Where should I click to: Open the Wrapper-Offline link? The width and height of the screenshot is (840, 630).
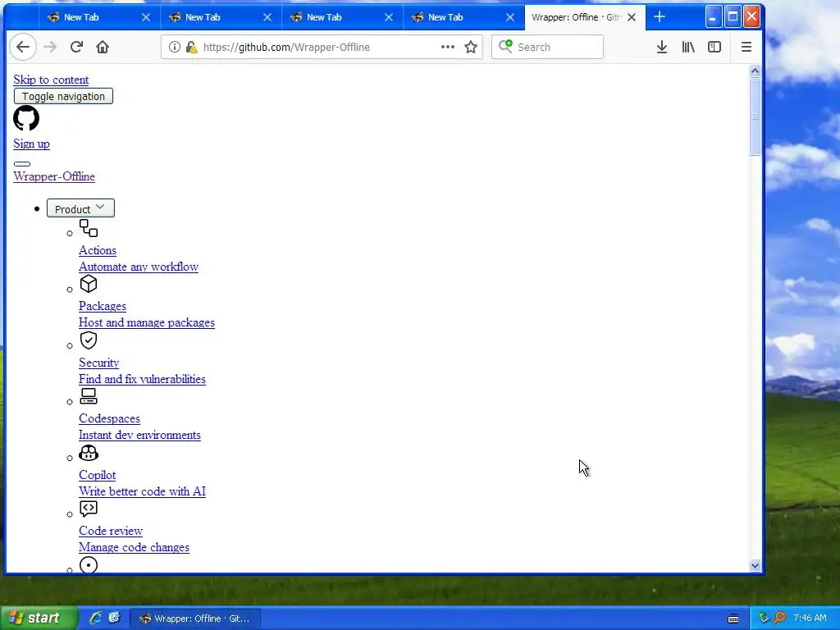coord(54,176)
